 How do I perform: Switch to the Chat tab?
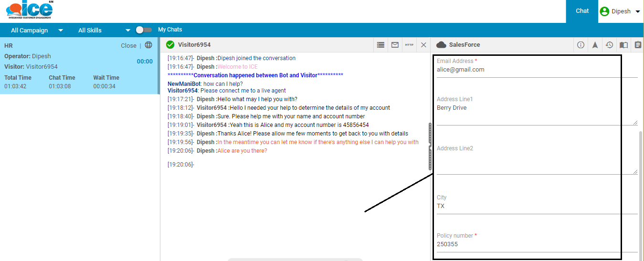coord(582,11)
